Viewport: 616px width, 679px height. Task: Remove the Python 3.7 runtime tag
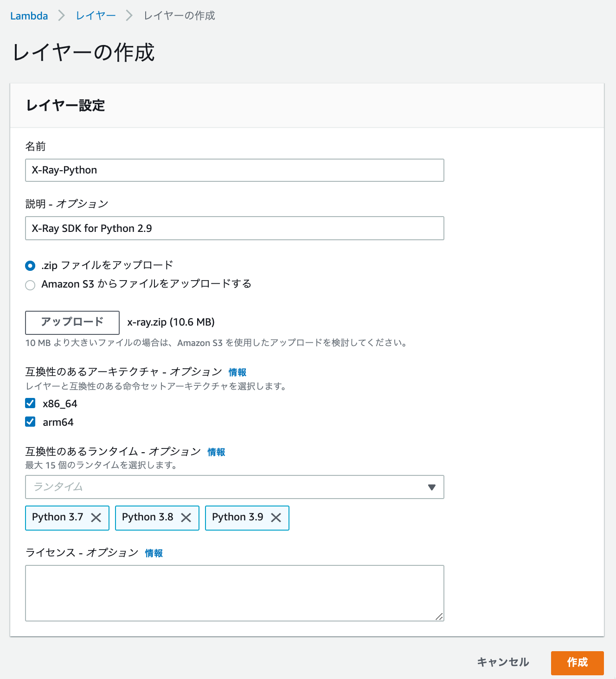(96, 518)
